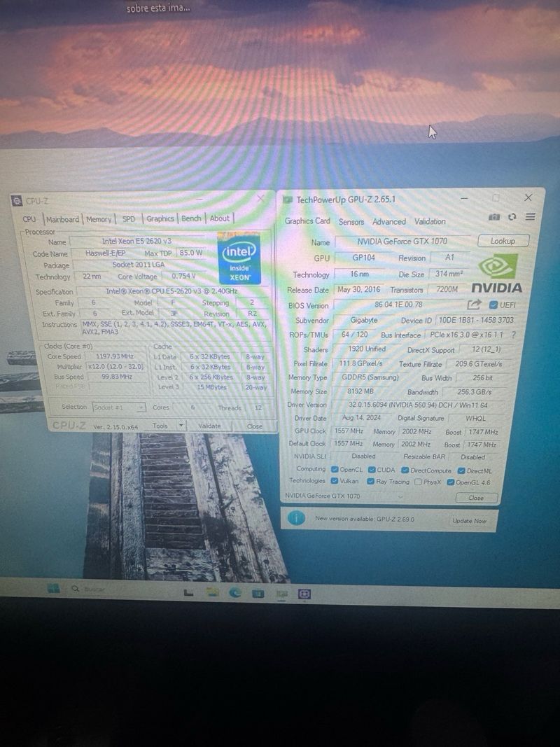Open the Memory tab in CPU-Z

(x=99, y=219)
